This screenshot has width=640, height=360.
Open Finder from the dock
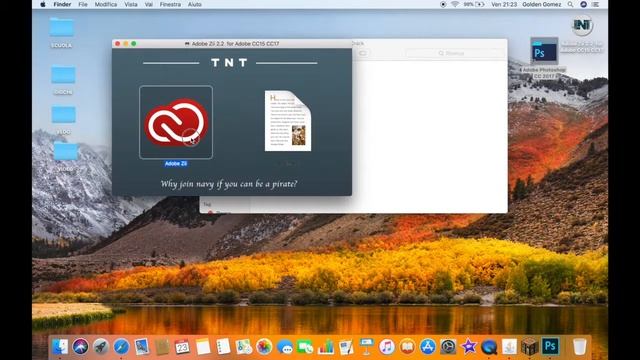coord(60,347)
